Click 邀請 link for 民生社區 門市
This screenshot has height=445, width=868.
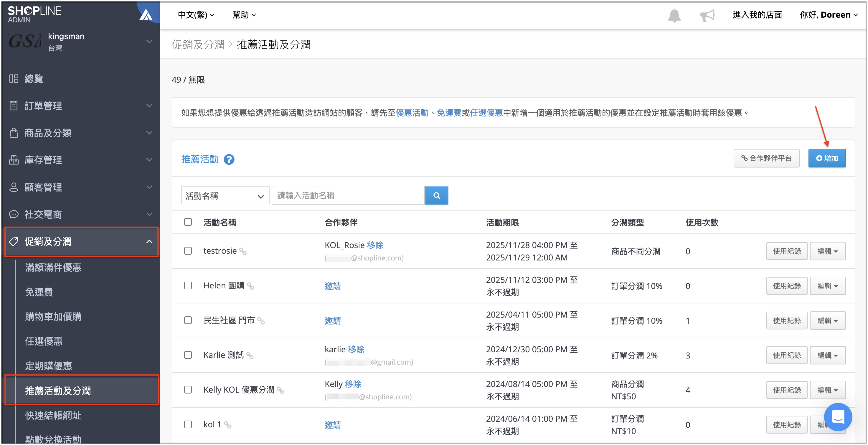333,321
